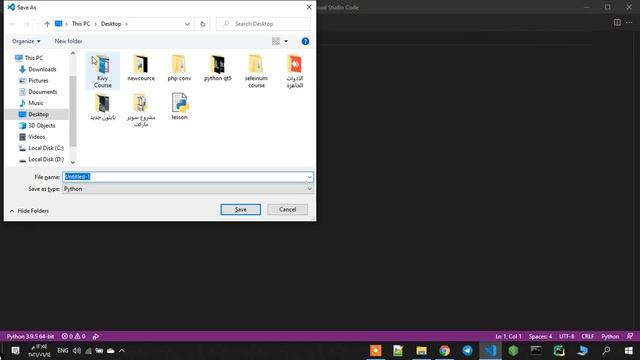Go to Documents in the navigation pane
This screenshot has height=360, width=640.
click(x=38, y=92)
